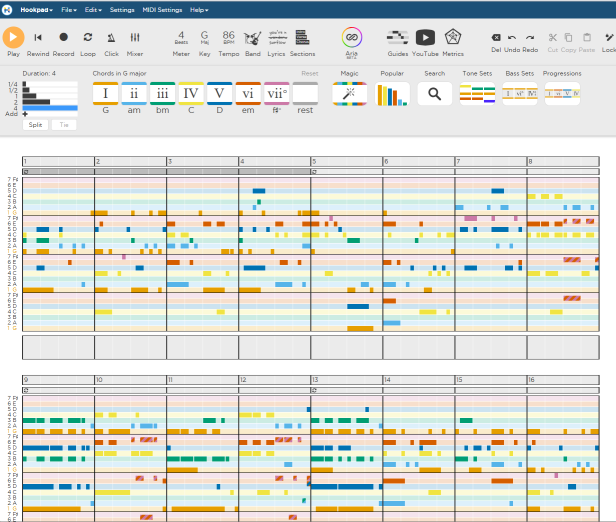The height and width of the screenshot is (522, 616).
Task: Open the Settings menu item
Action: (x=122, y=10)
